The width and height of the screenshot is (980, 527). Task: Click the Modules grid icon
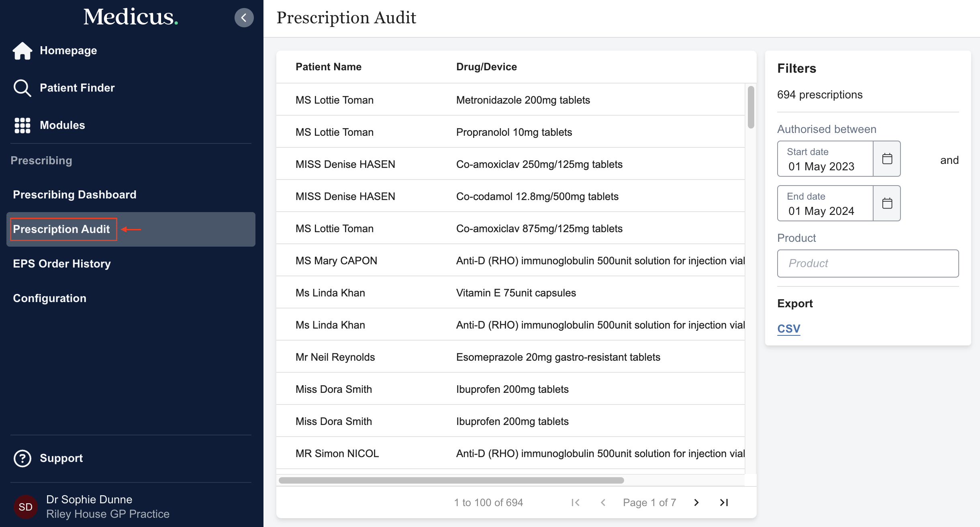(x=22, y=125)
